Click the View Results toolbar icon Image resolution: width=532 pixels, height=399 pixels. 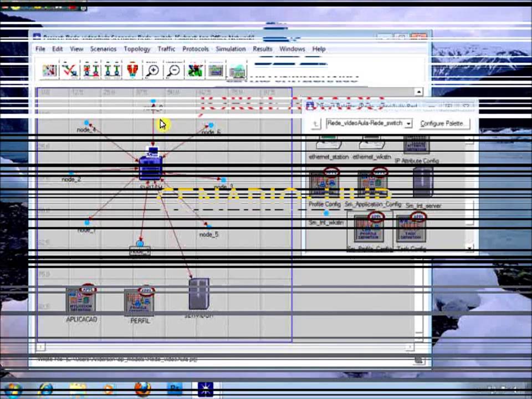(216, 70)
